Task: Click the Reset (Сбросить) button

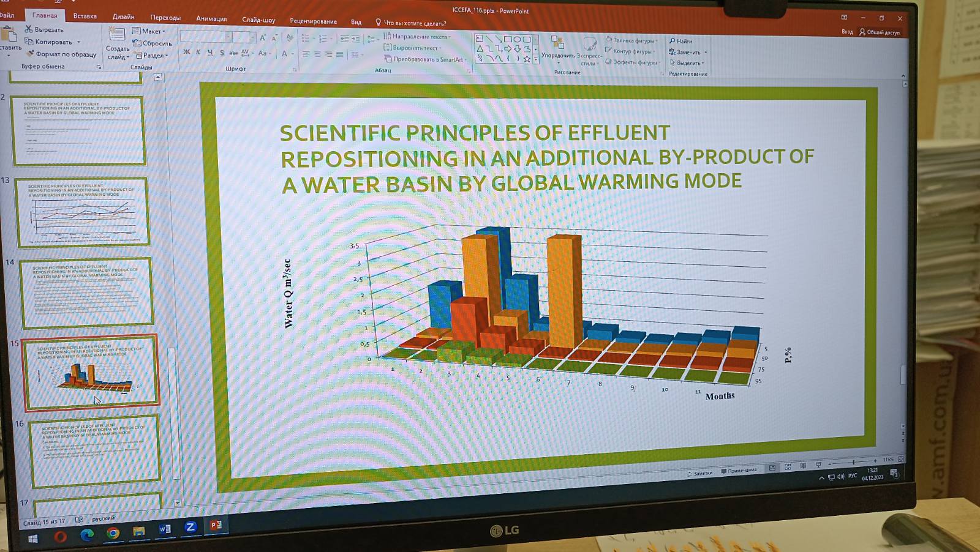Action: click(x=153, y=43)
